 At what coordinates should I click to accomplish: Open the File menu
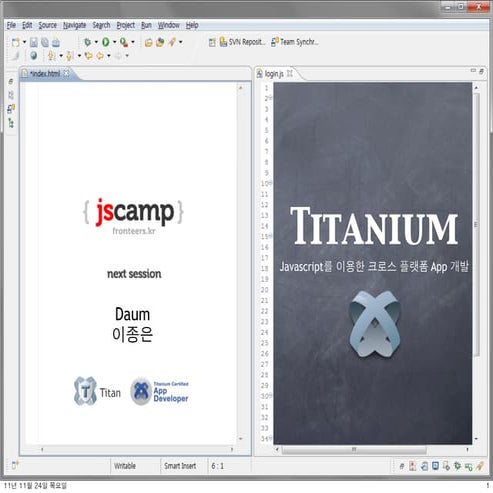click(x=11, y=25)
